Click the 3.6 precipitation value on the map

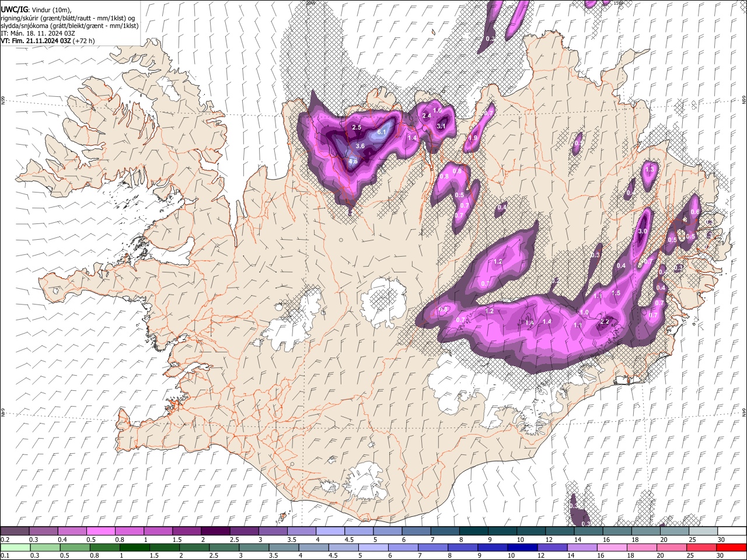(x=360, y=146)
